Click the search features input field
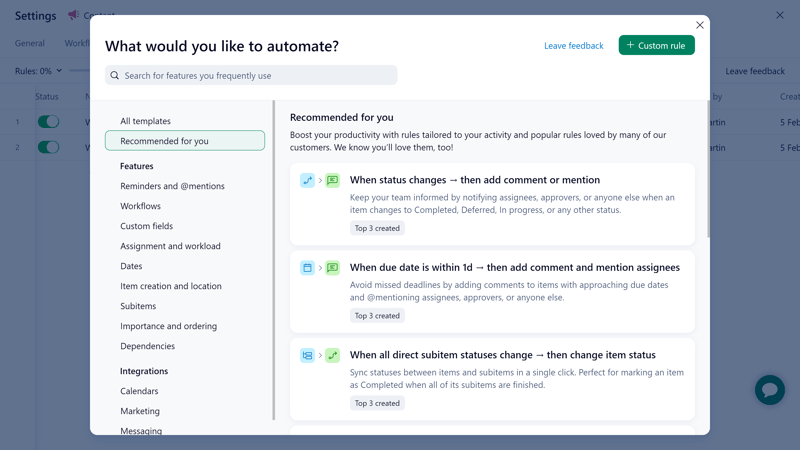The height and width of the screenshot is (450, 800). pos(255,75)
